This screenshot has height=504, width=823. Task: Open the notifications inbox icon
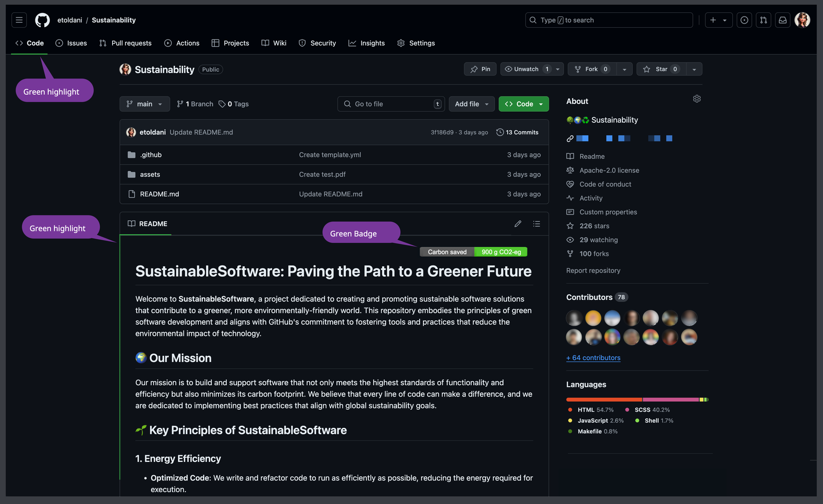(x=782, y=20)
